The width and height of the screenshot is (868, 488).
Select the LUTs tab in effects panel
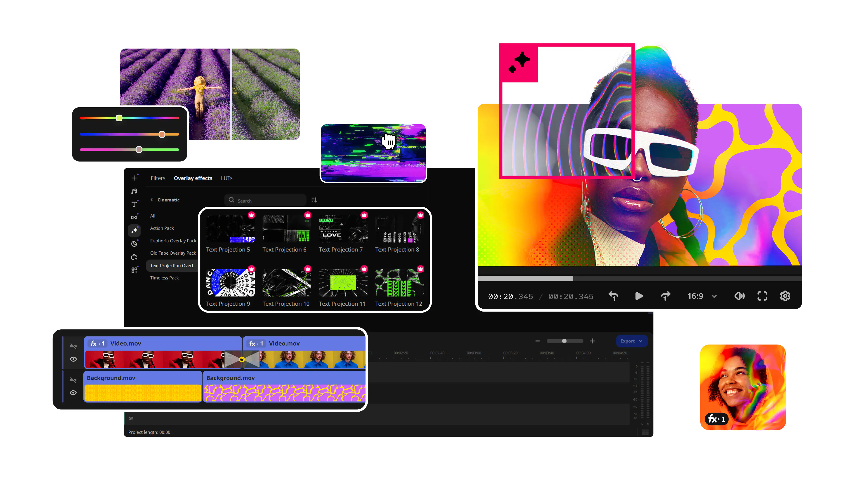tap(227, 178)
